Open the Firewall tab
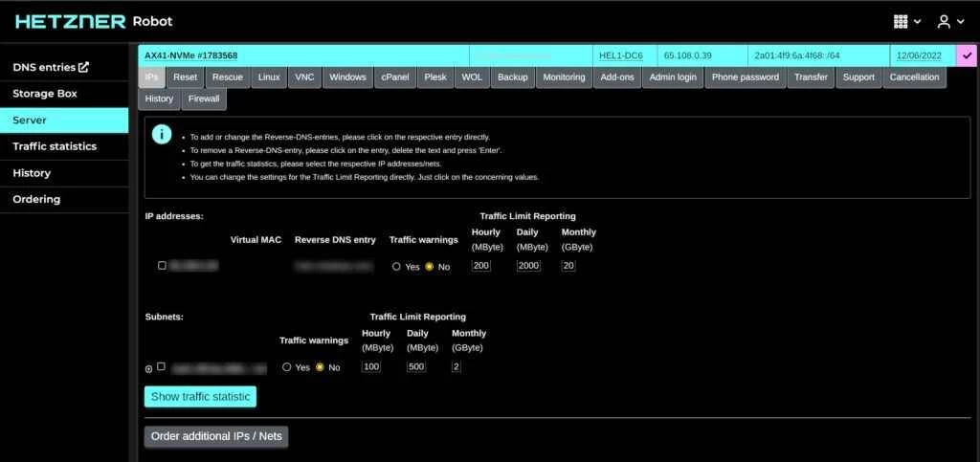The height and width of the screenshot is (462, 980). pos(203,99)
